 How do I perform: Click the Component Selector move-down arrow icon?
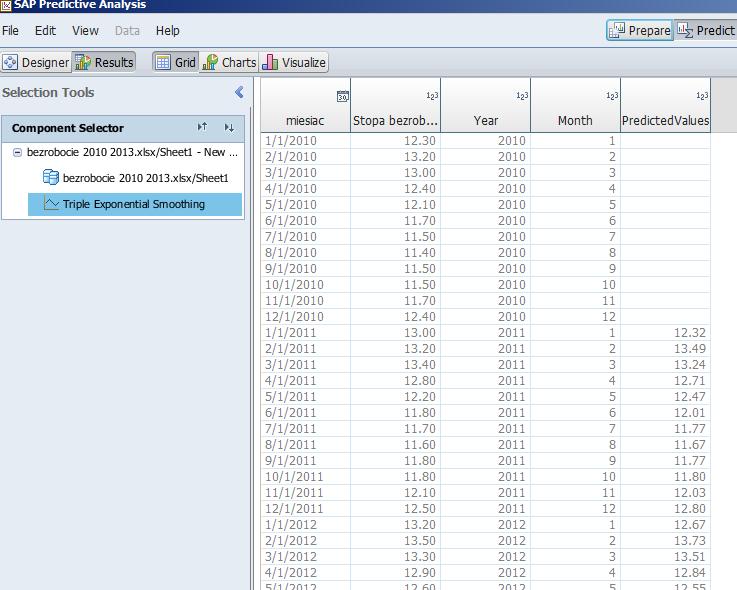click(229, 128)
